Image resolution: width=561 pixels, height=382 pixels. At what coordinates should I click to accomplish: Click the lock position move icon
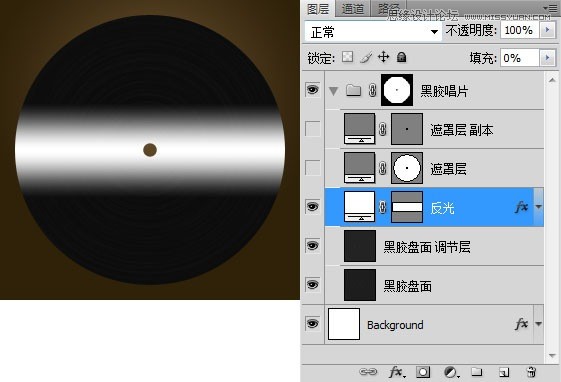coord(384,57)
